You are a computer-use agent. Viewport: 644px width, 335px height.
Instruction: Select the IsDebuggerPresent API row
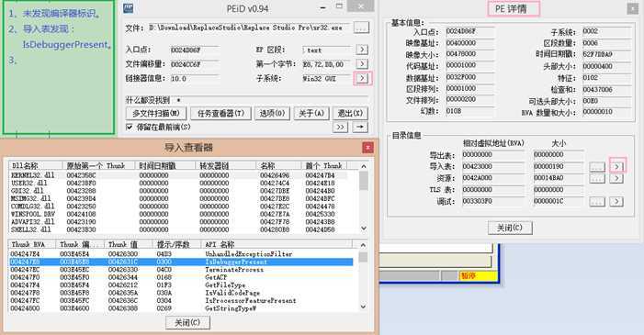[x=181, y=262]
